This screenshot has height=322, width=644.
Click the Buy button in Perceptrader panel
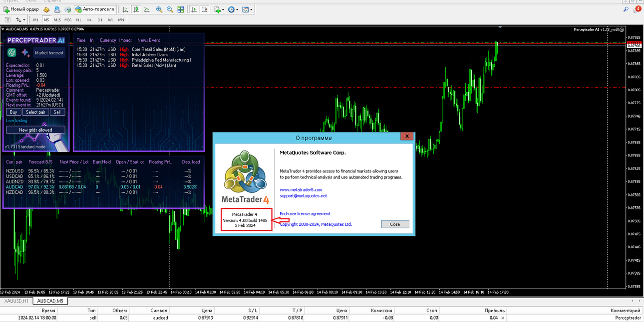[x=13, y=112]
